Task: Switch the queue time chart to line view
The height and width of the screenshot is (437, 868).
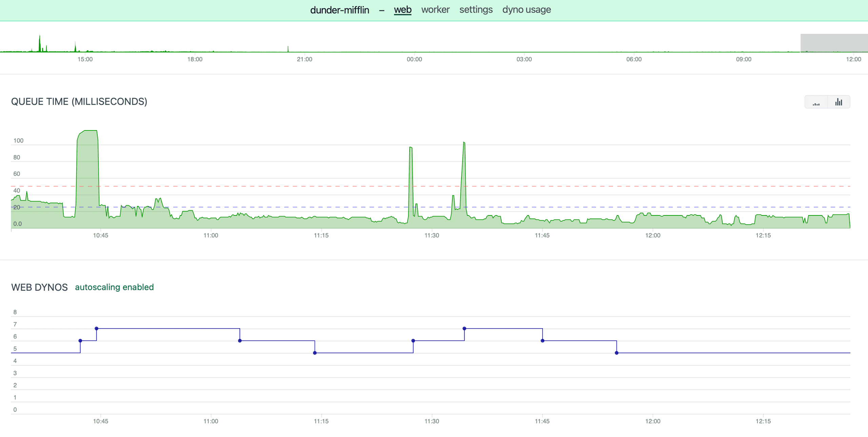Action: tap(816, 102)
